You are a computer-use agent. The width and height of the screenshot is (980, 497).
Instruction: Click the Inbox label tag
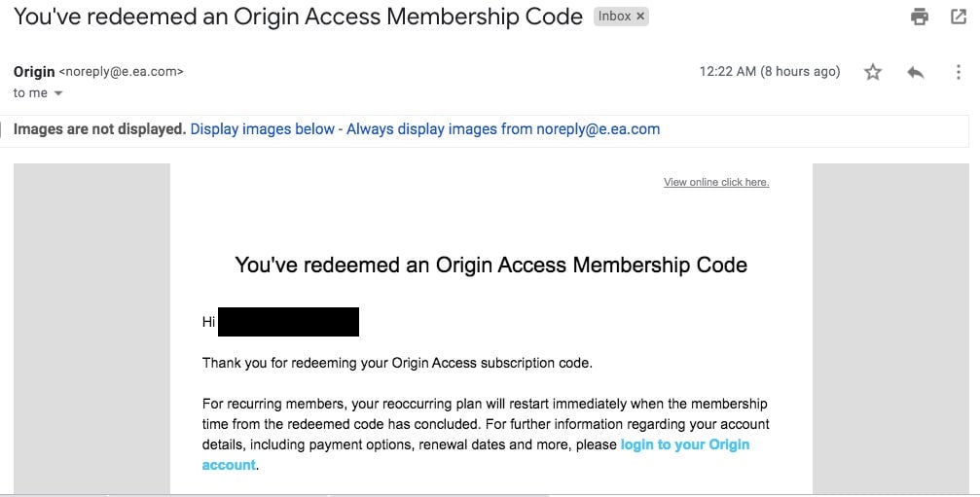[614, 17]
